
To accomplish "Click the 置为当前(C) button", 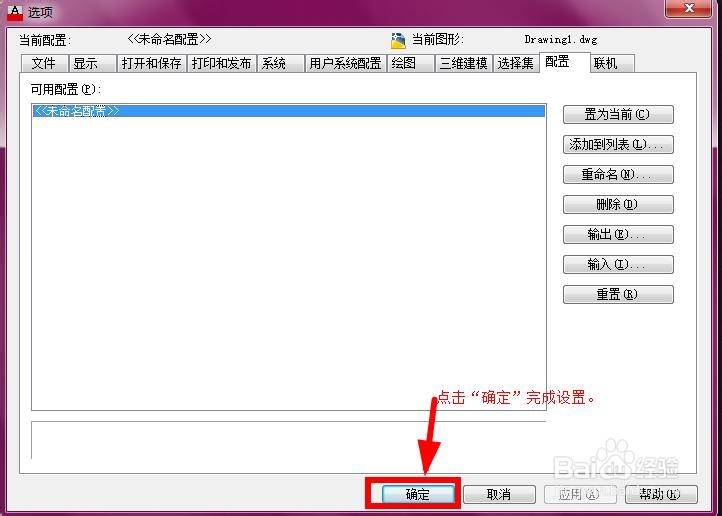I will (618, 114).
